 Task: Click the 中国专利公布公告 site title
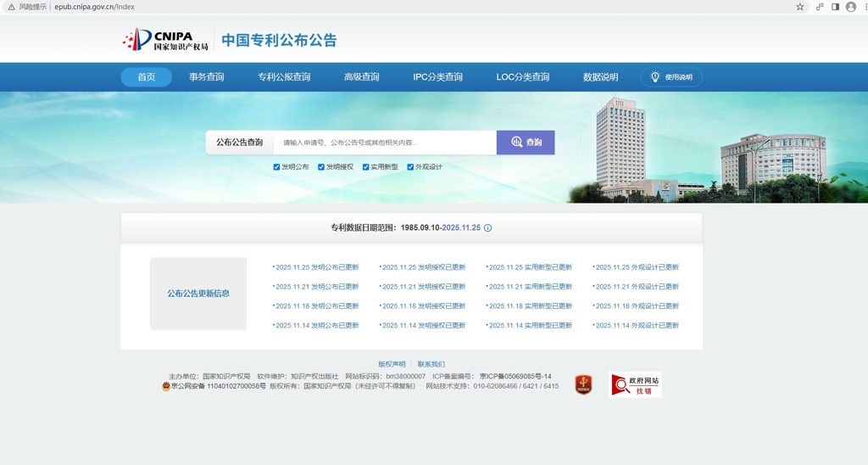pos(279,40)
